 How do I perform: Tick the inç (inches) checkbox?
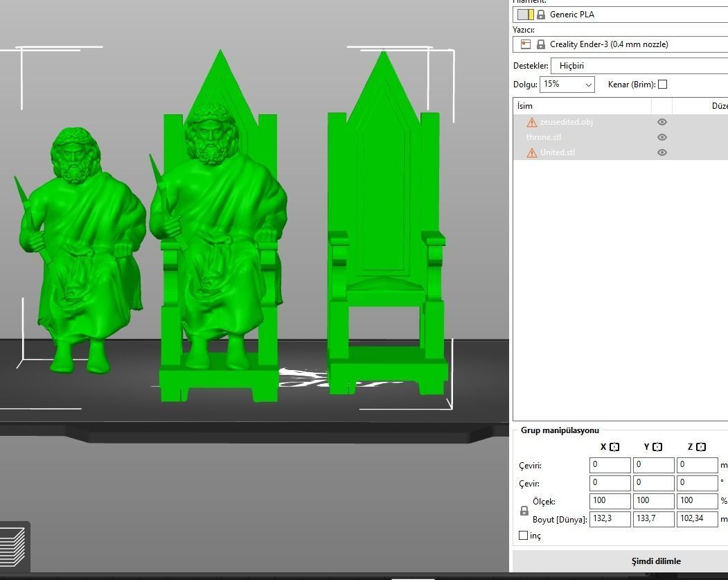point(523,536)
